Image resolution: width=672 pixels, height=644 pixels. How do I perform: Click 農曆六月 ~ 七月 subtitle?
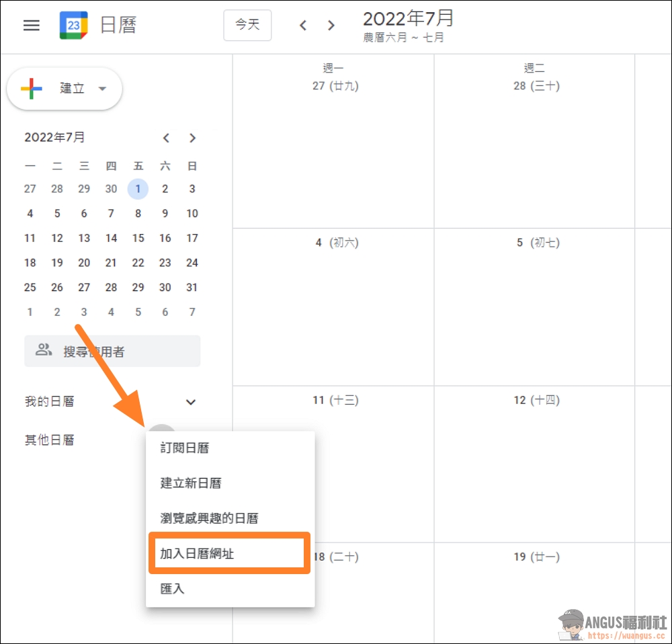pyautogui.click(x=403, y=37)
